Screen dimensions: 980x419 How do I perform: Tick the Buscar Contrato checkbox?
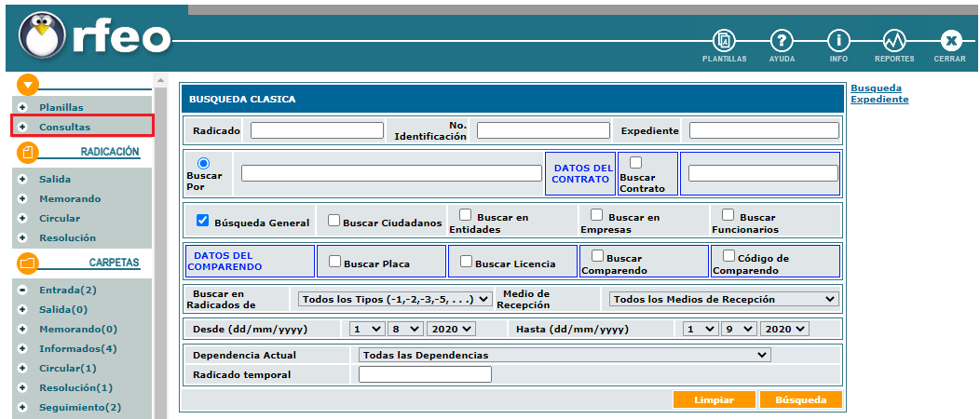(635, 162)
